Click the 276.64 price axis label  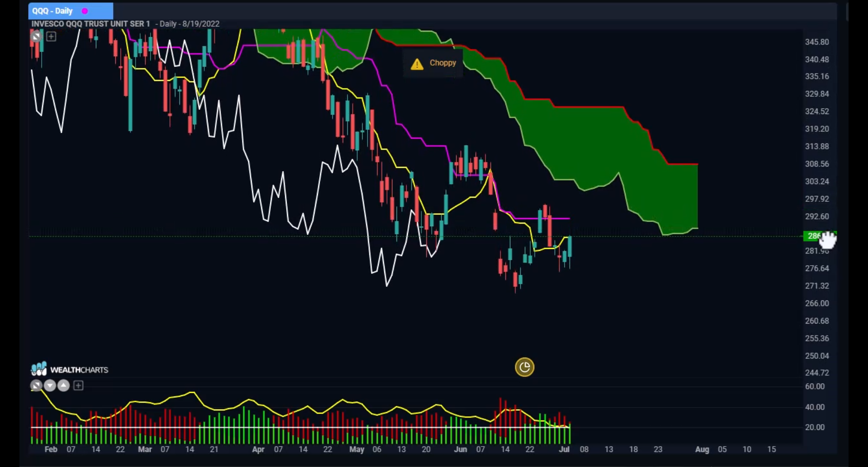click(817, 268)
